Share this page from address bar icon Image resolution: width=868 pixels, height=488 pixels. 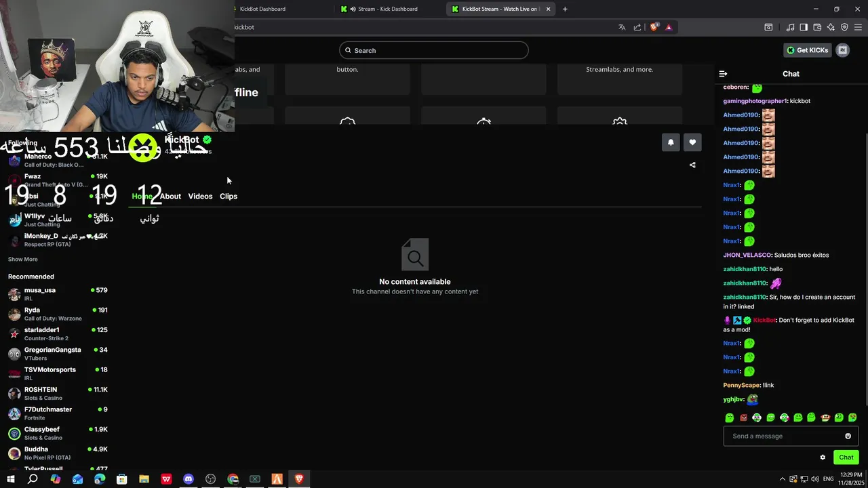click(x=637, y=27)
